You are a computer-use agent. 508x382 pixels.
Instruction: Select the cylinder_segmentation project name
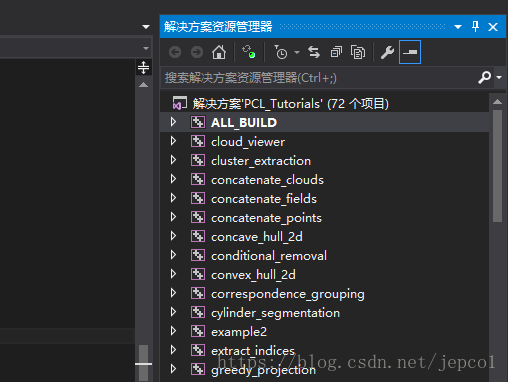coord(275,313)
